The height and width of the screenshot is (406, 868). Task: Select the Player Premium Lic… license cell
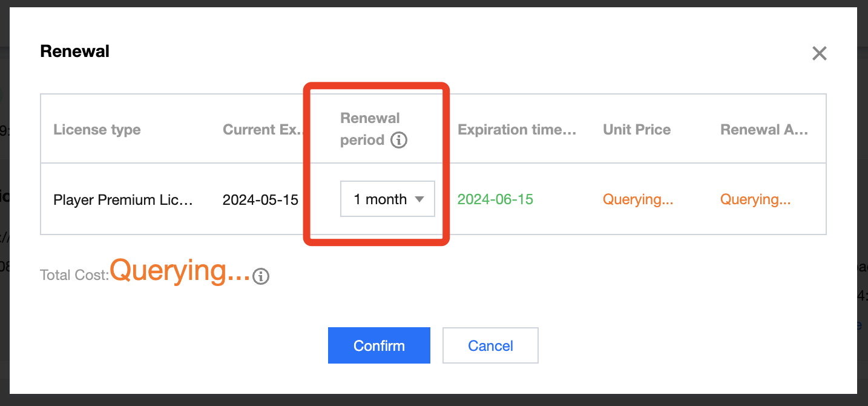click(123, 199)
